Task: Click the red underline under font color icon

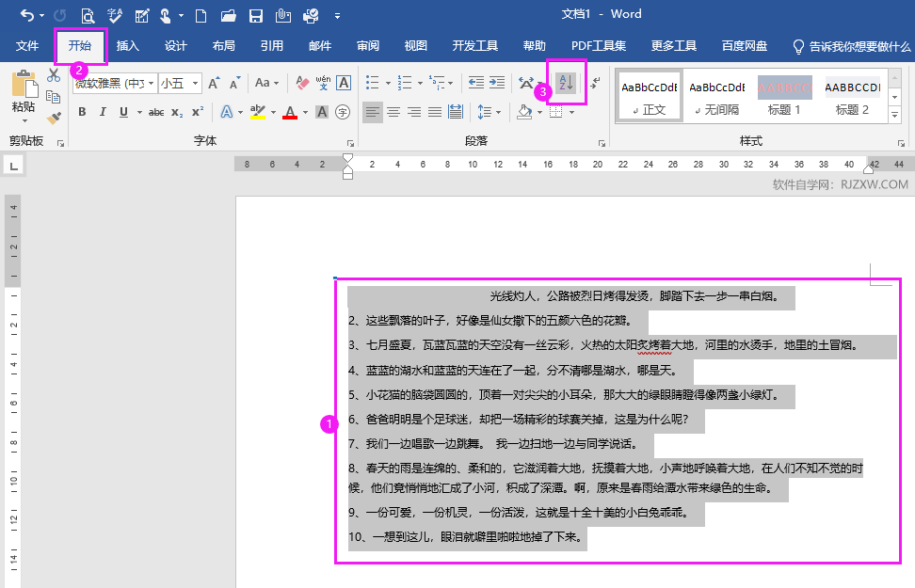Action: pyautogui.click(x=290, y=116)
